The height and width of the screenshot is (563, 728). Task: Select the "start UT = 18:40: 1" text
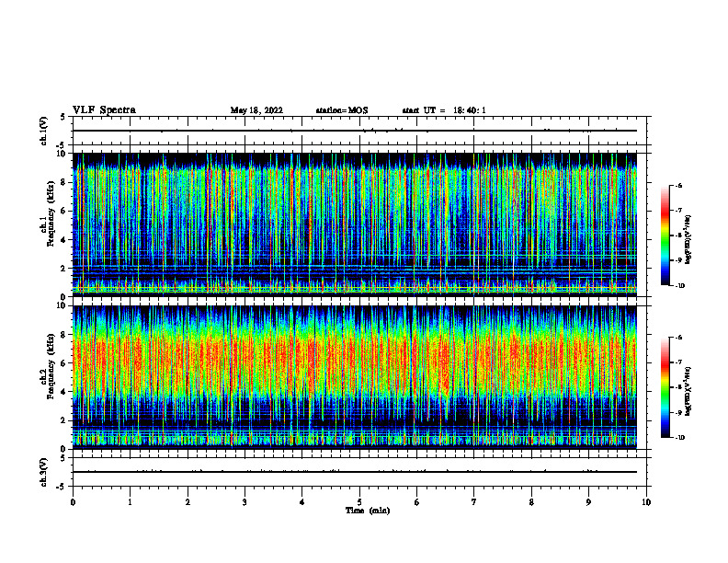pyautogui.click(x=443, y=110)
